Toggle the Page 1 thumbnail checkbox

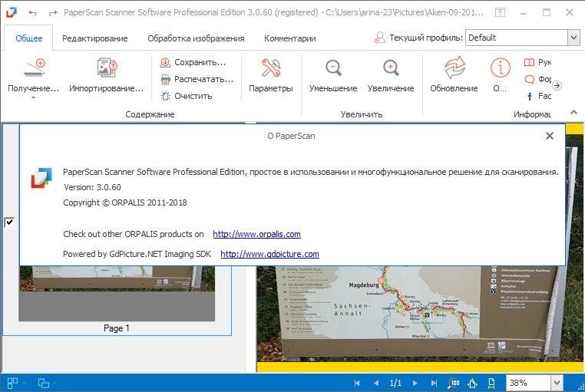tap(9, 222)
